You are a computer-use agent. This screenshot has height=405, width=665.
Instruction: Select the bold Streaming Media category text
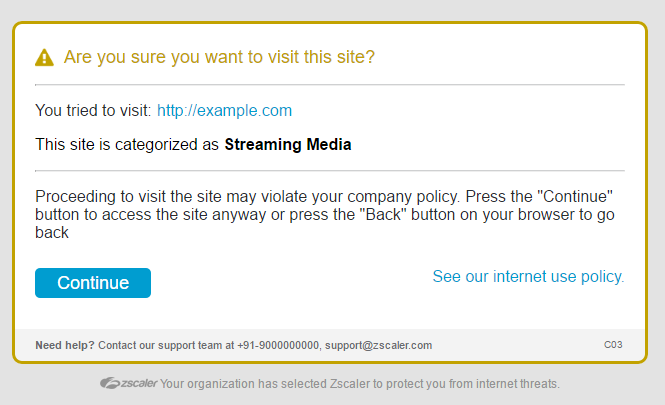(x=288, y=144)
